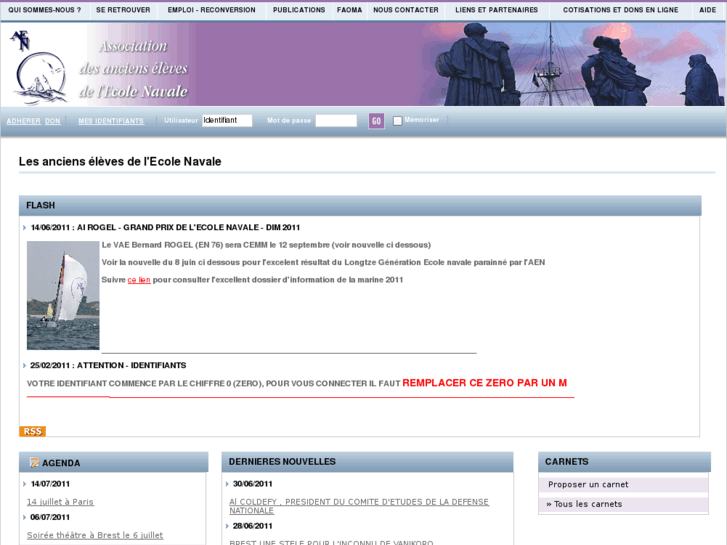Screen dimensions: 727x545
Task: Open the PUBLICATIONS menu
Action: click(x=299, y=10)
